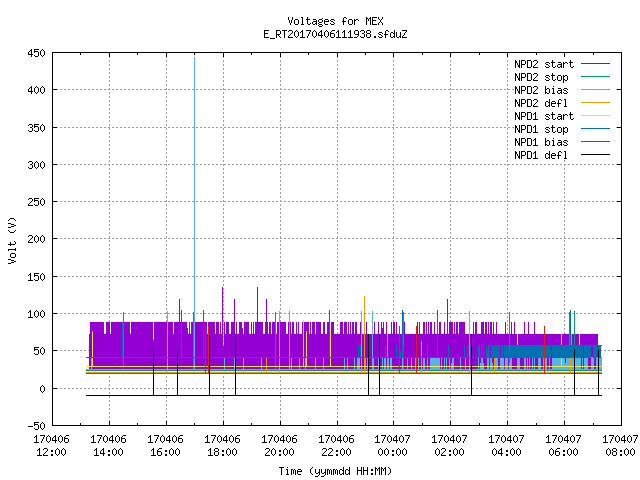The width and height of the screenshot is (640, 480).
Task: Click the green NPD2 stop legend line sample
Action: [595, 76]
